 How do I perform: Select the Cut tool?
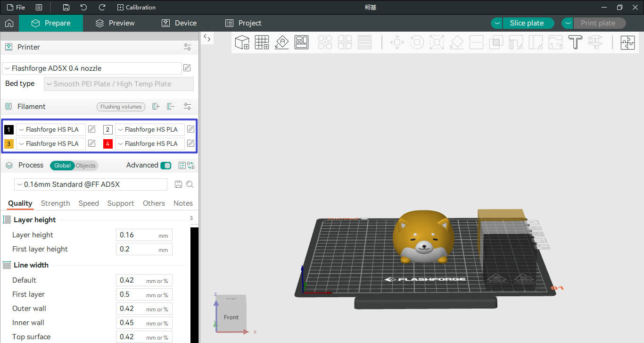coord(476,42)
